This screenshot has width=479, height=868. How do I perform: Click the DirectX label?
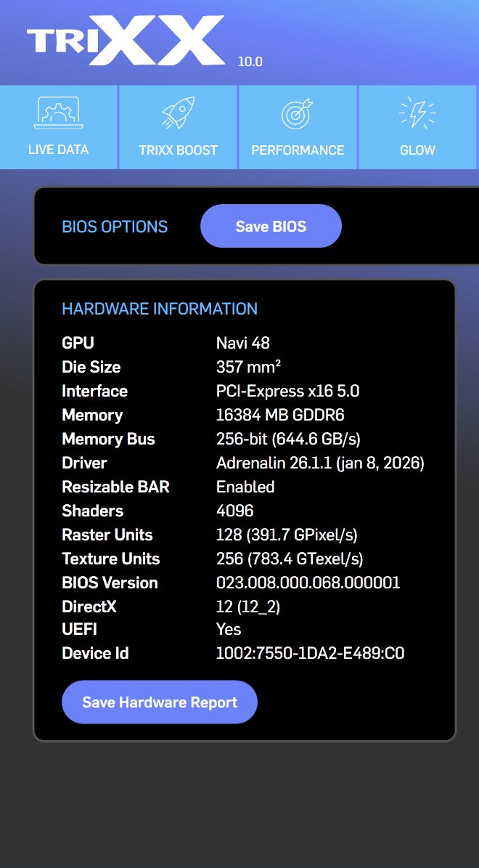click(89, 607)
